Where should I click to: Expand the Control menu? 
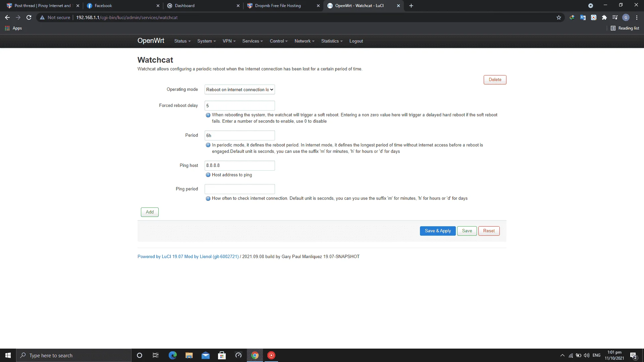pyautogui.click(x=279, y=41)
